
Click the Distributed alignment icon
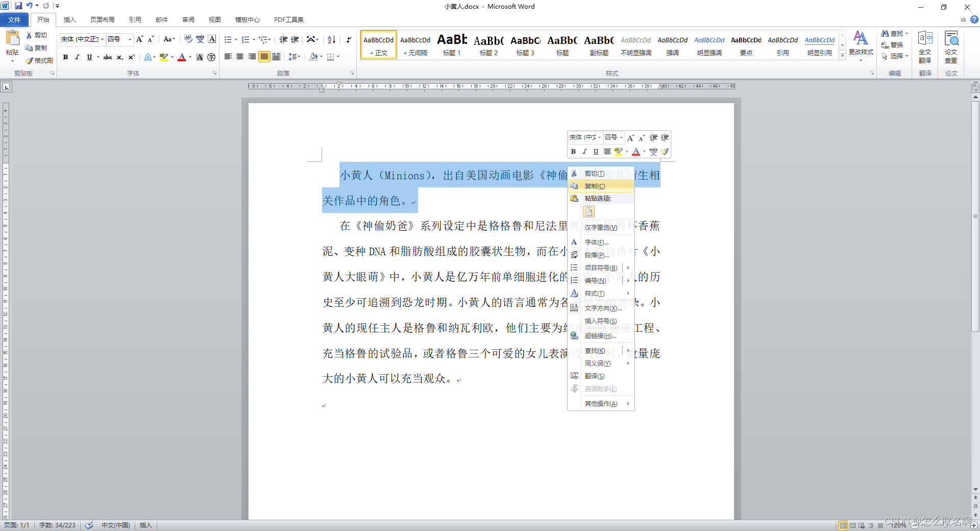coord(276,57)
